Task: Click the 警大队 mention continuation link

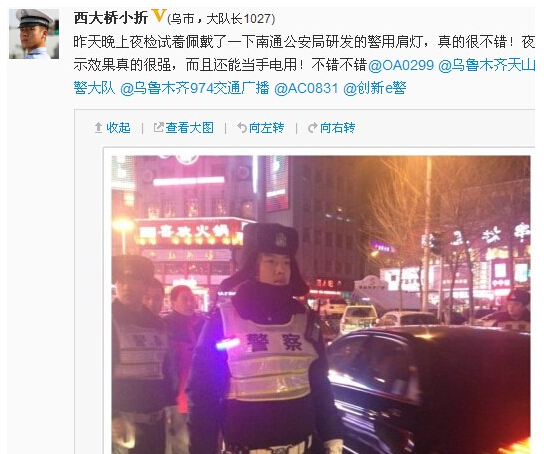Action: pos(94,88)
